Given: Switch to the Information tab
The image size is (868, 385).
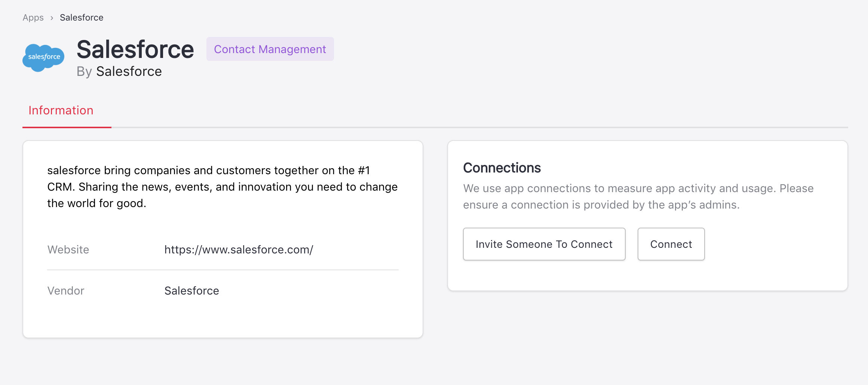Looking at the screenshot, I should (x=61, y=110).
